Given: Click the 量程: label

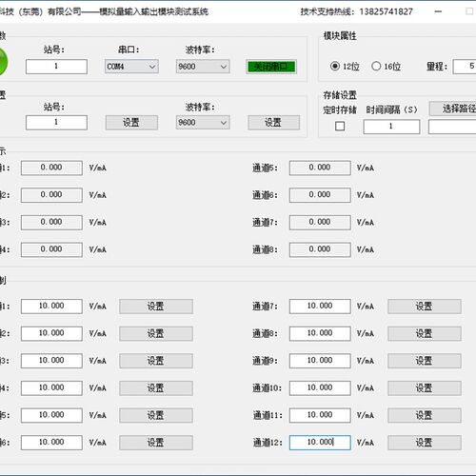Looking at the screenshot, I should coord(437,67).
